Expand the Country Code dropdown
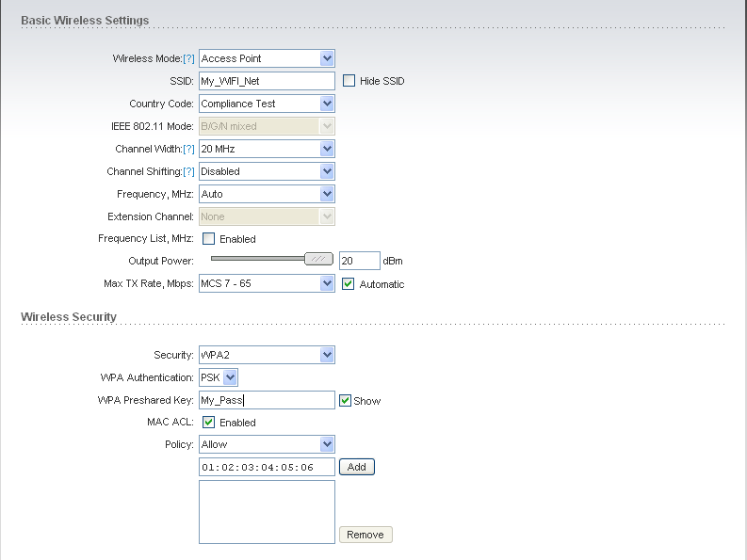 [267, 104]
